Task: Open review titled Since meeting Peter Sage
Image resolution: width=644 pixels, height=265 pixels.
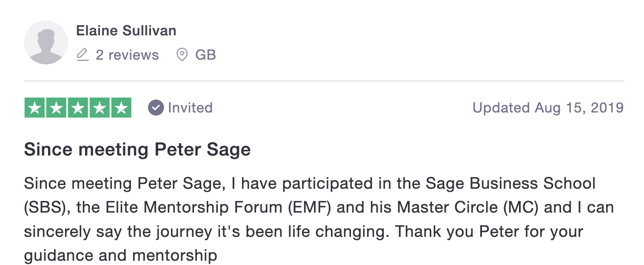Action: pyautogui.click(x=137, y=150)
